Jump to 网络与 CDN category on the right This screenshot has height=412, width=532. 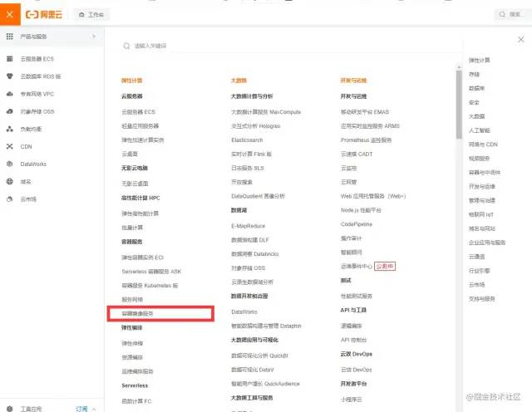483,145
